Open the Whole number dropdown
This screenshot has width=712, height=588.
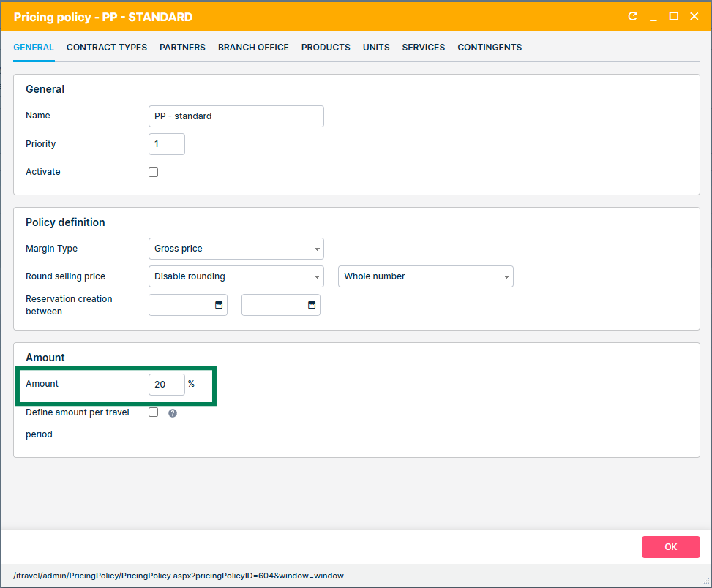click(425, 276)
